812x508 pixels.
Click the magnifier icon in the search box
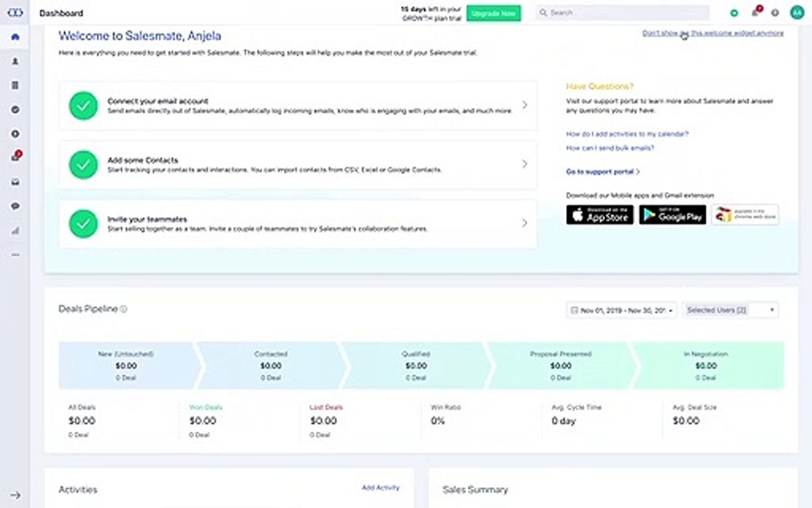[543, 13]
